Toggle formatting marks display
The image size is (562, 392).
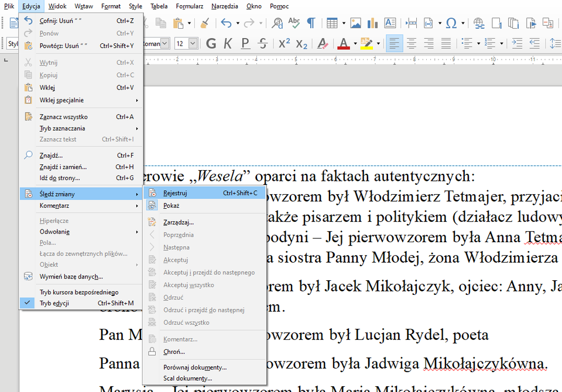click(x=311, y=24)
